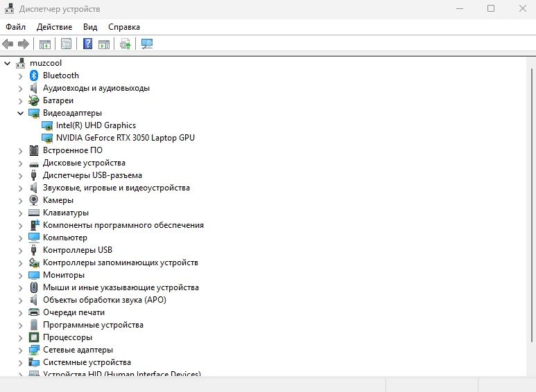Click the blue Help question-mark icon

[87, 44]
